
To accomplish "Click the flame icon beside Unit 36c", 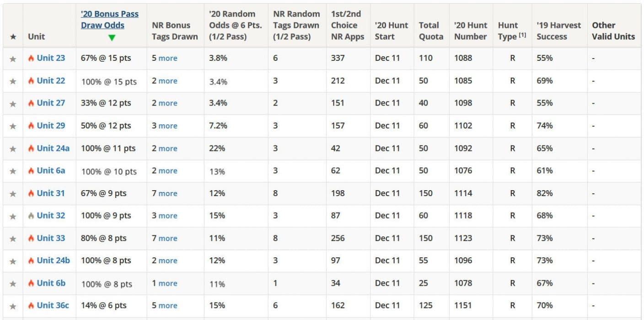I will [31, 306].
